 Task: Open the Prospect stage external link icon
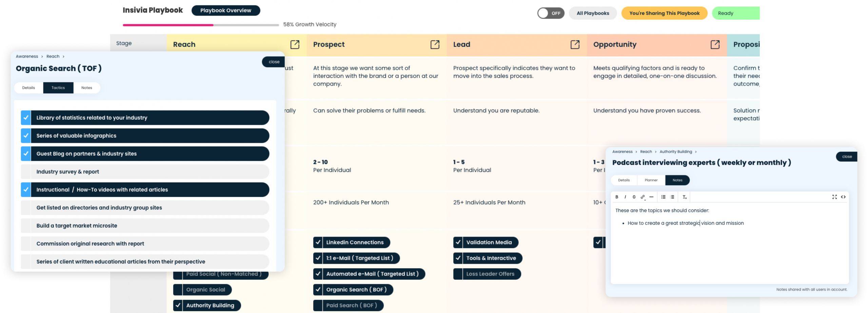435,44
